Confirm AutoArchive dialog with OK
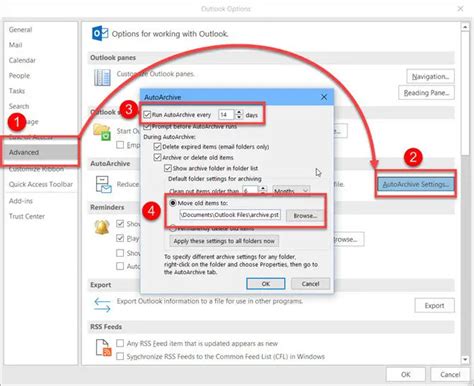 [266, 284]
